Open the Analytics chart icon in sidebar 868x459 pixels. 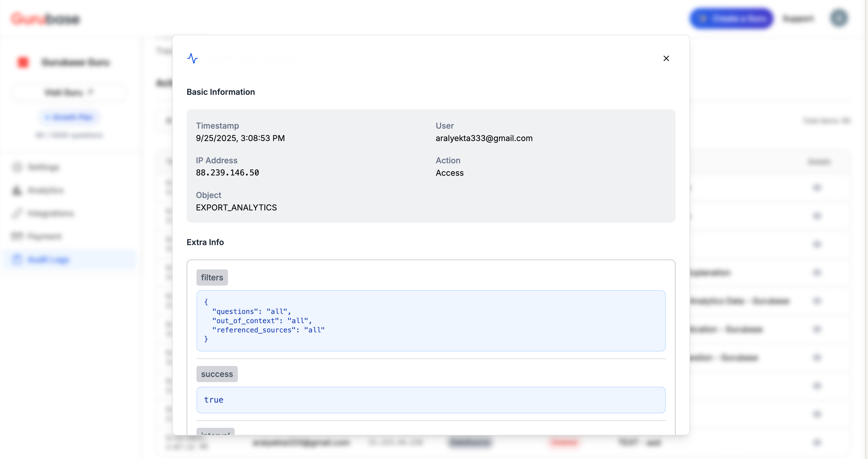[x=17, y=190]
